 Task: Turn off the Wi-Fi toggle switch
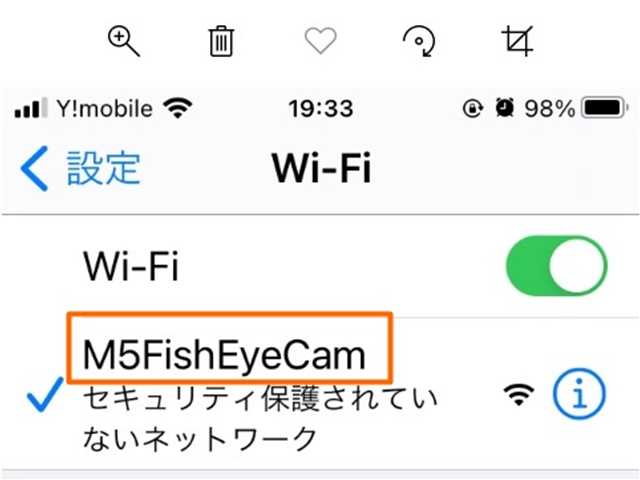(x=556, y=266)
